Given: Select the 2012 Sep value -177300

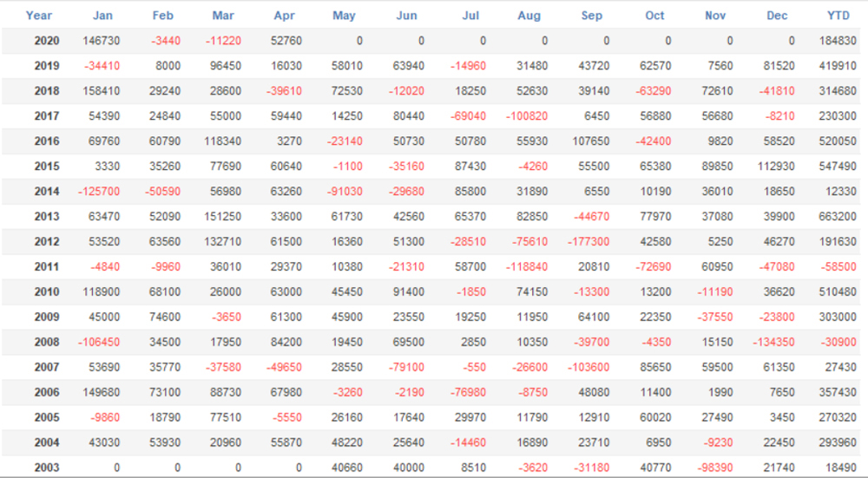Looking at the screenshot, I should click(589, 242).
